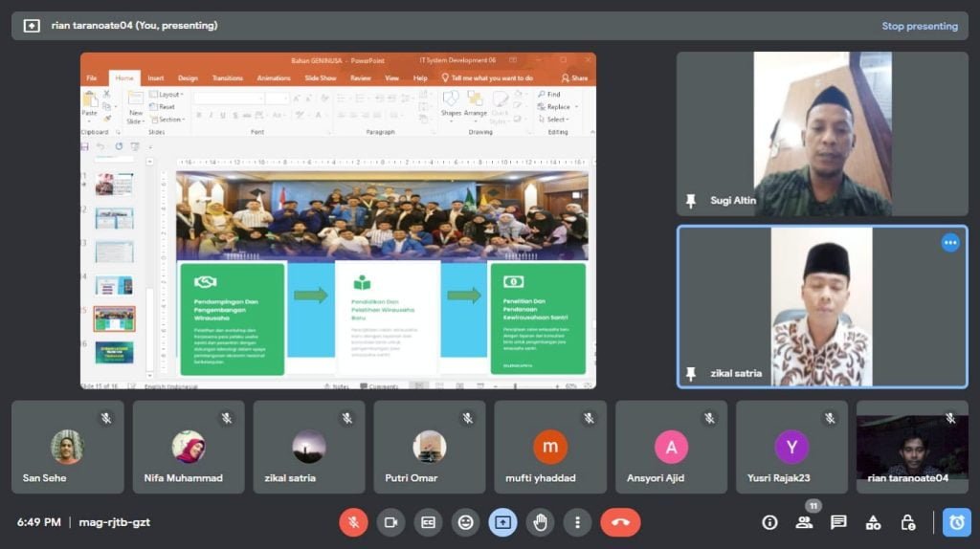The image size is (980, 549).
Task: Open host controls lock icon
Action: (907, 522)
